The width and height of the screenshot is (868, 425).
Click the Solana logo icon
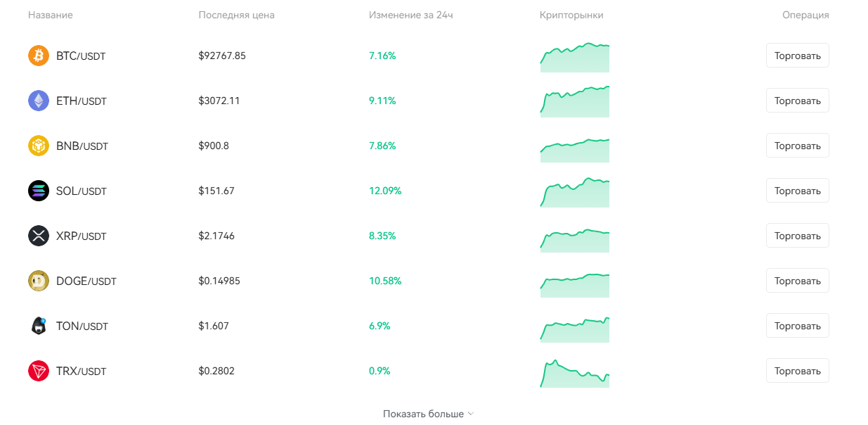coord(39,191)
